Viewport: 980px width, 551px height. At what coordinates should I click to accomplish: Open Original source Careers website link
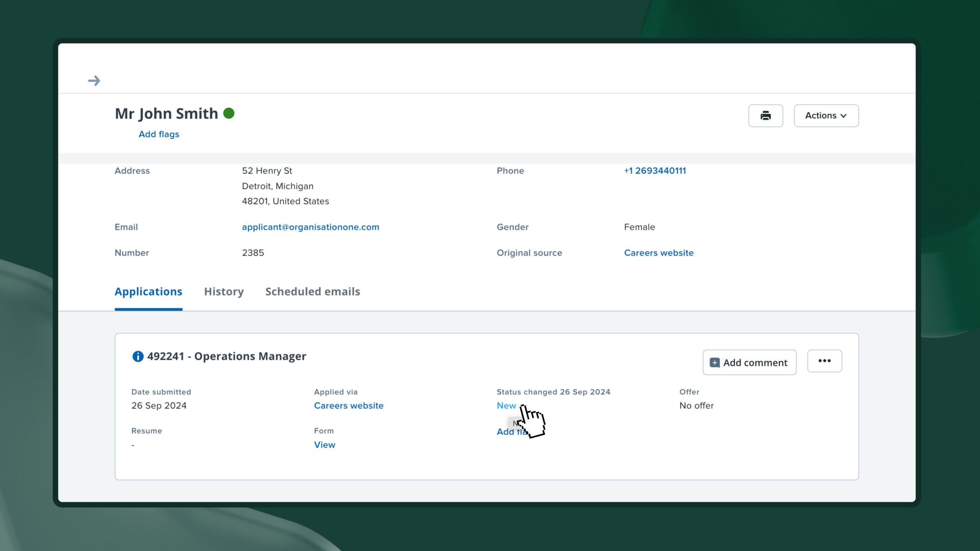[x=658, y=253]
